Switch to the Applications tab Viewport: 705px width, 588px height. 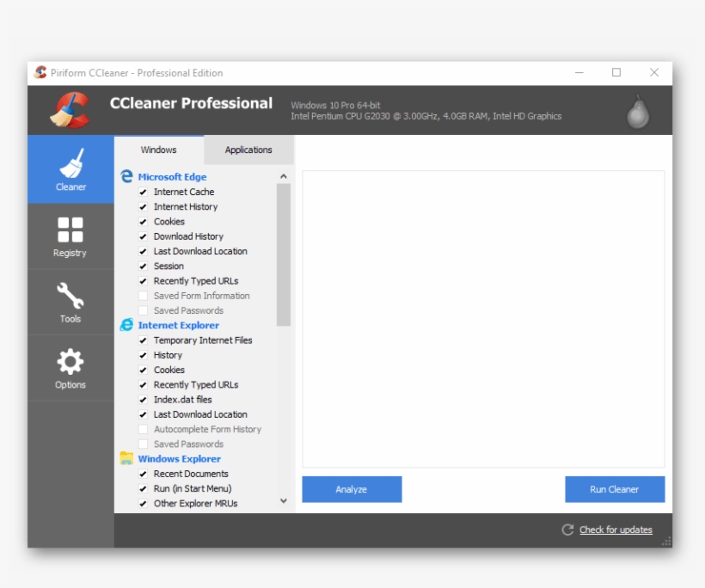tap(248, 150)
